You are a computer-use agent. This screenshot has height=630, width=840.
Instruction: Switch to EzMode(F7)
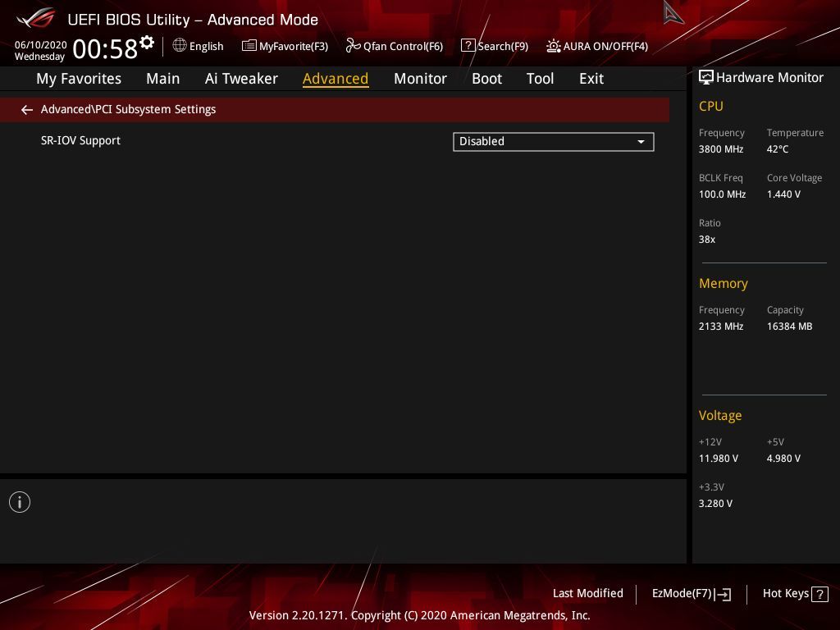tap(691, 594)
